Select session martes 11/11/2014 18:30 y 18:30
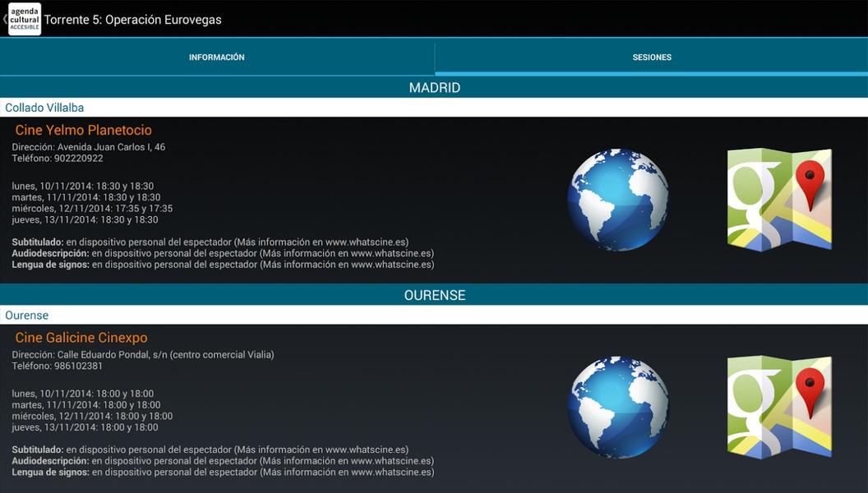The width and height of the screenshot is (868, 493). point(86,197)
